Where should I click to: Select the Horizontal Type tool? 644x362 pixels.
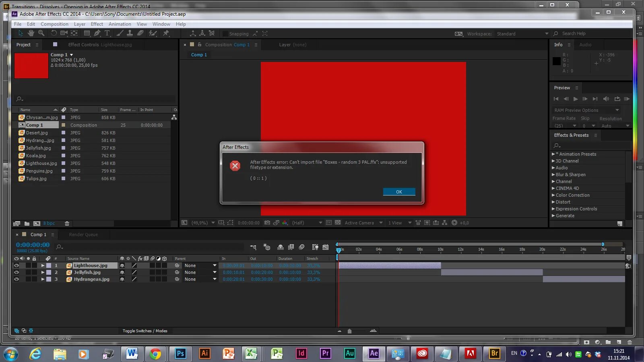[x=107, y=33]
